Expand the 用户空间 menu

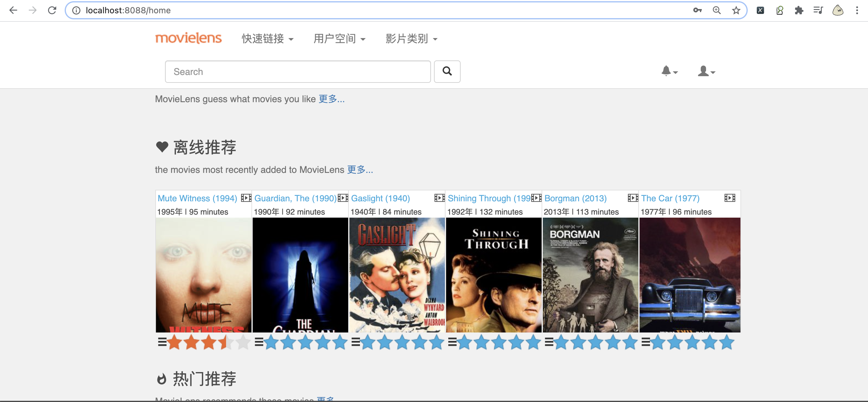[x=339, y=39]
